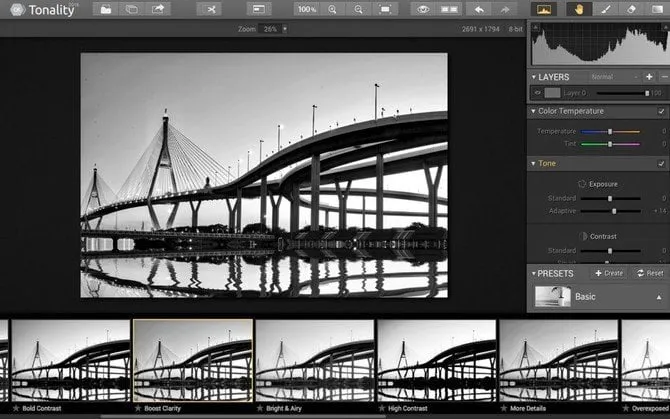Image resolution: width=670 pixels, height=419 pixels.
Task: Click the open file folder icon
Action: (x=106, y=9)
